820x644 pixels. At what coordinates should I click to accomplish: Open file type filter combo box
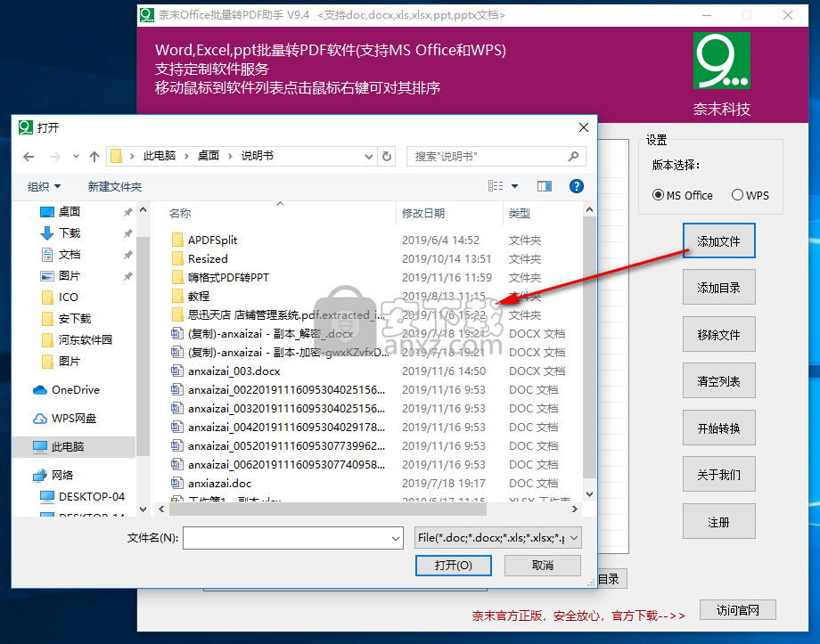click(498, 538)
